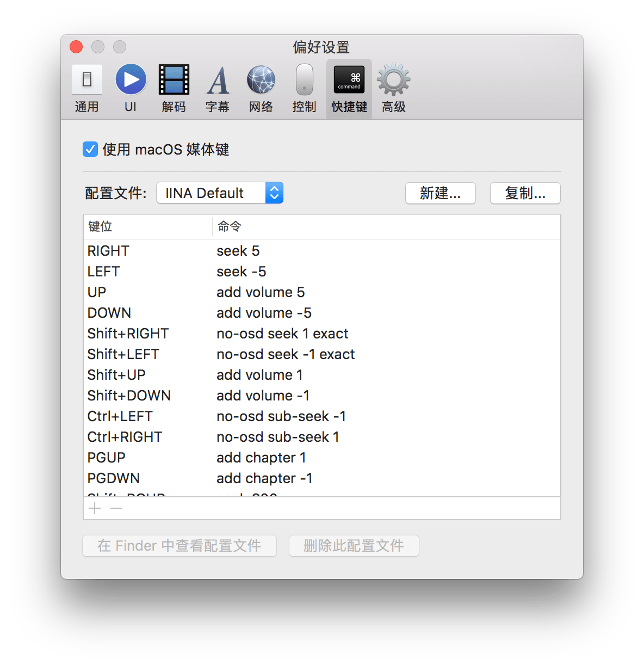Select the Shift+LEFT key binding row
The image size is (644, 666).
click(322, 354)
